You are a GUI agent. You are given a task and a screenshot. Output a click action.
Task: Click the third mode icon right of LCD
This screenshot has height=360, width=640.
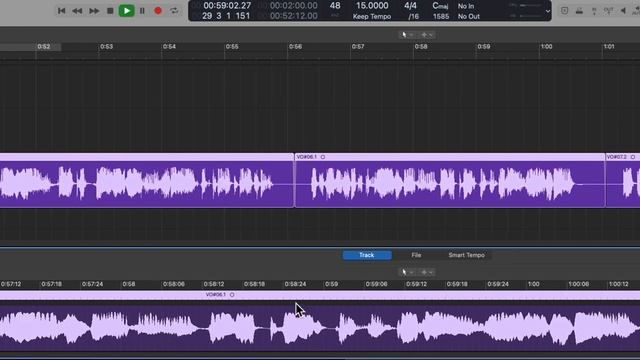(594, 11)
